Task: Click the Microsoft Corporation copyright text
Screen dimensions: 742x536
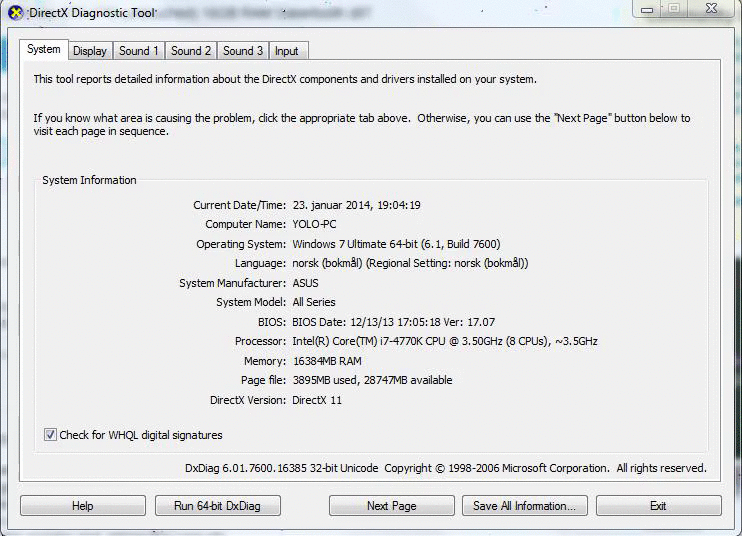Action: click(x=545, y=468)
